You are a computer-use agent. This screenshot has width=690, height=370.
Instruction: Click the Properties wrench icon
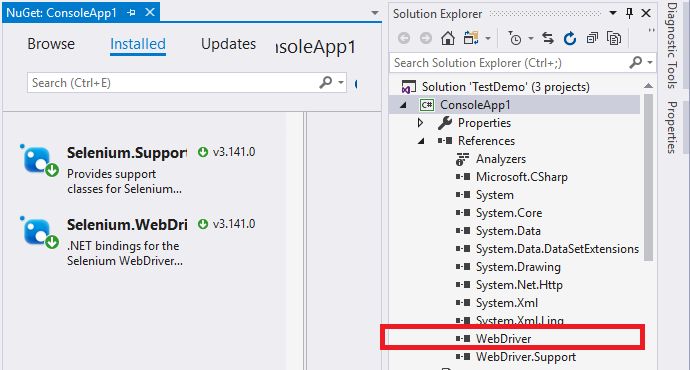click(445, 123)
